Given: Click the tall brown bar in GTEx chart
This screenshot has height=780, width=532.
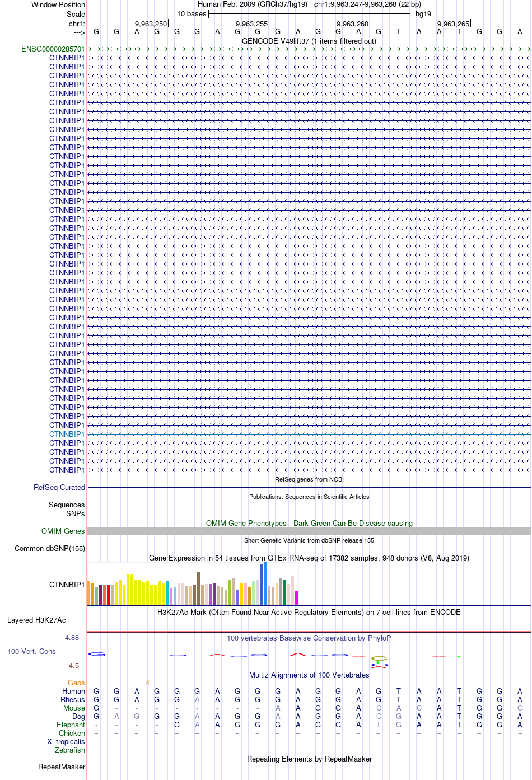Looking at the screenshot, I should click(x=198, y=588).
